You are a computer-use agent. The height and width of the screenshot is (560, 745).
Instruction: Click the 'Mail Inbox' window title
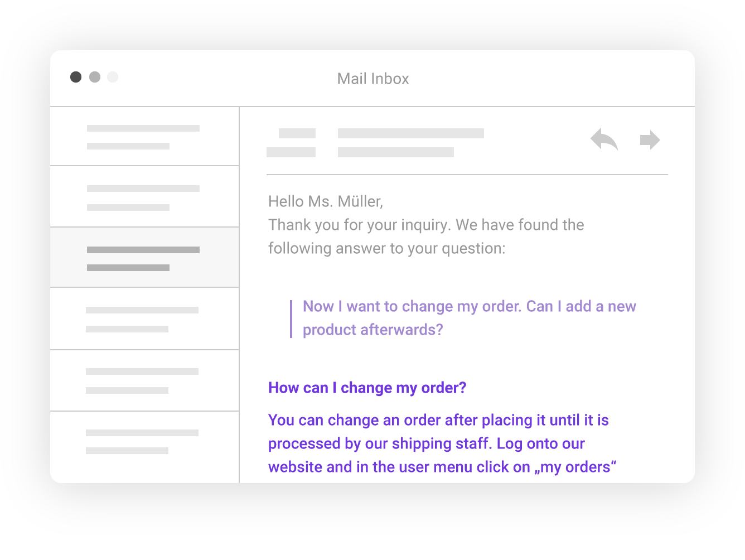(x=373, y=79)
